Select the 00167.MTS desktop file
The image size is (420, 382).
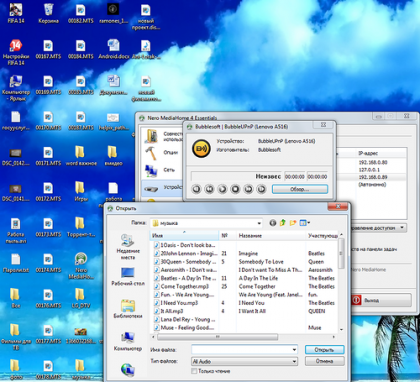pos(48,49)
